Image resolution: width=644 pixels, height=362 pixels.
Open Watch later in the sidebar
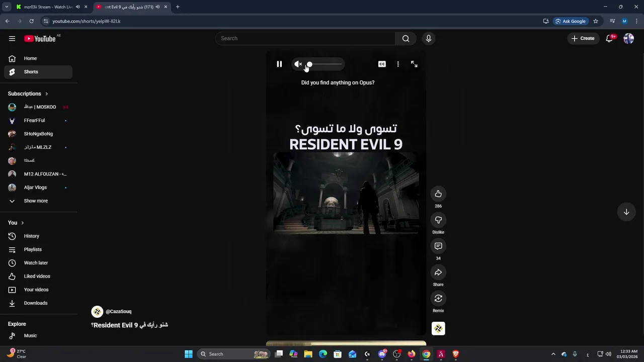(38, 263)
